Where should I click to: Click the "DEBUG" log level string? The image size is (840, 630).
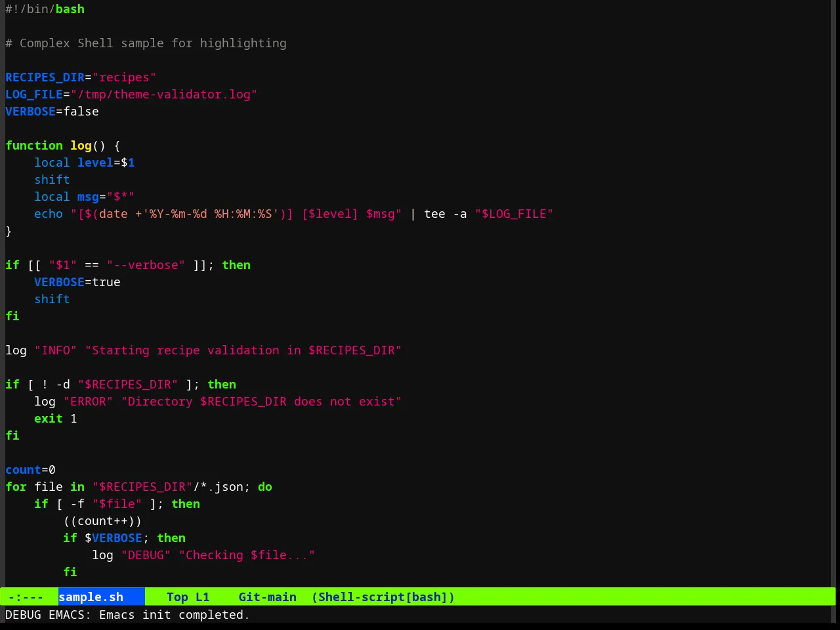(146, 555)
